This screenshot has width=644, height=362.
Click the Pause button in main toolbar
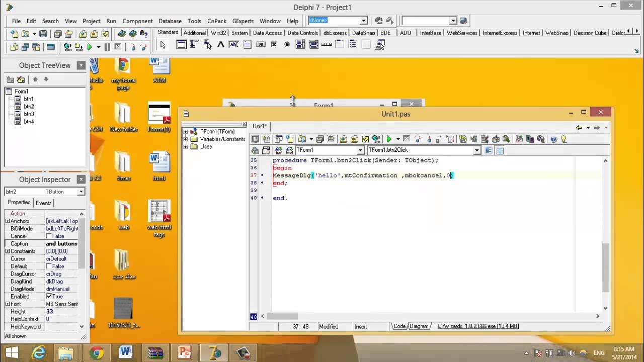coord(107,47)
